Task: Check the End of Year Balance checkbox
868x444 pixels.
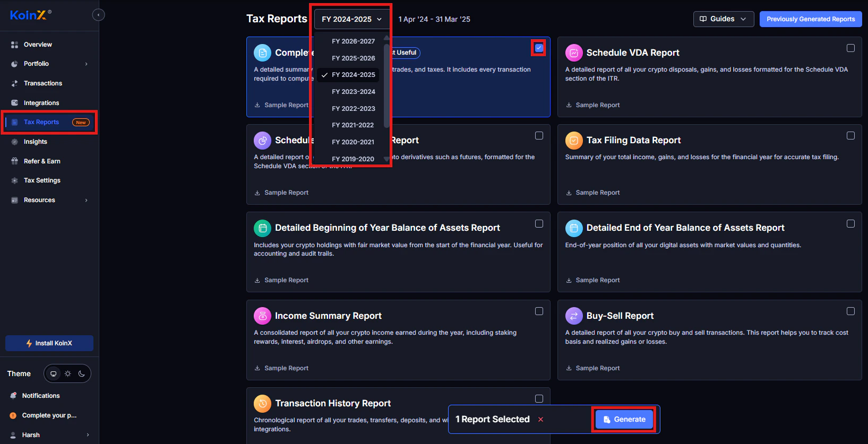Action: tap(850, 223)
